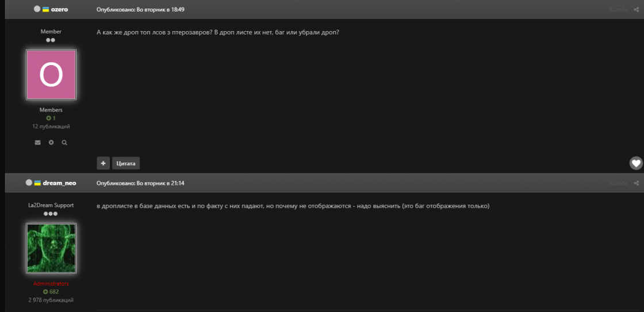Click the green reputation icon under dream_neo
Viewport: 644px width, 312px height.
(46, 292)
